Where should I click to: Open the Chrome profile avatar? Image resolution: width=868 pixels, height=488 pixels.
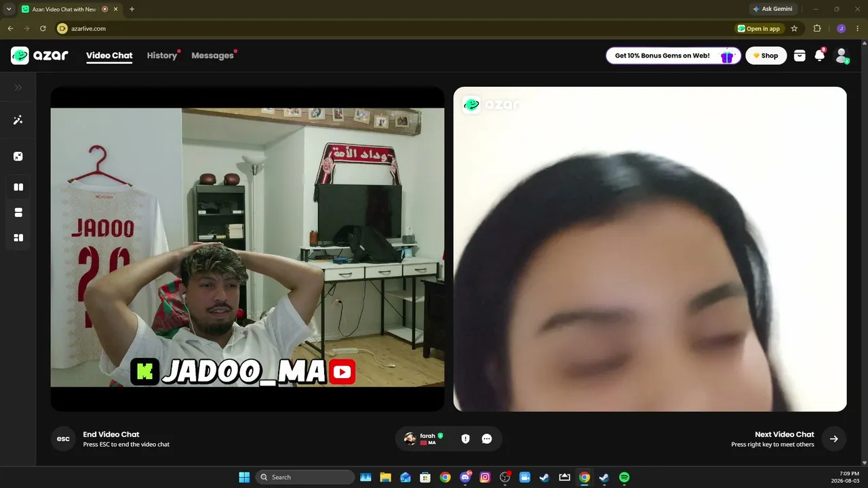pos(841,28)
